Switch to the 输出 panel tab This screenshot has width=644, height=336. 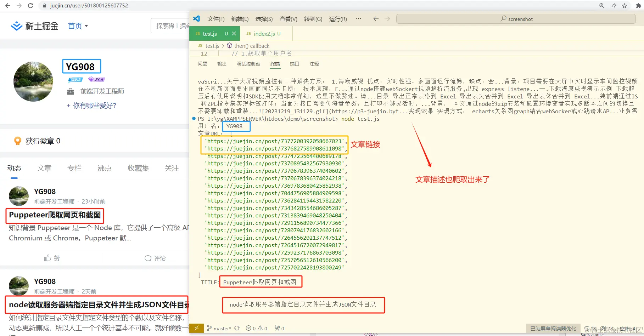click(222, 64)
